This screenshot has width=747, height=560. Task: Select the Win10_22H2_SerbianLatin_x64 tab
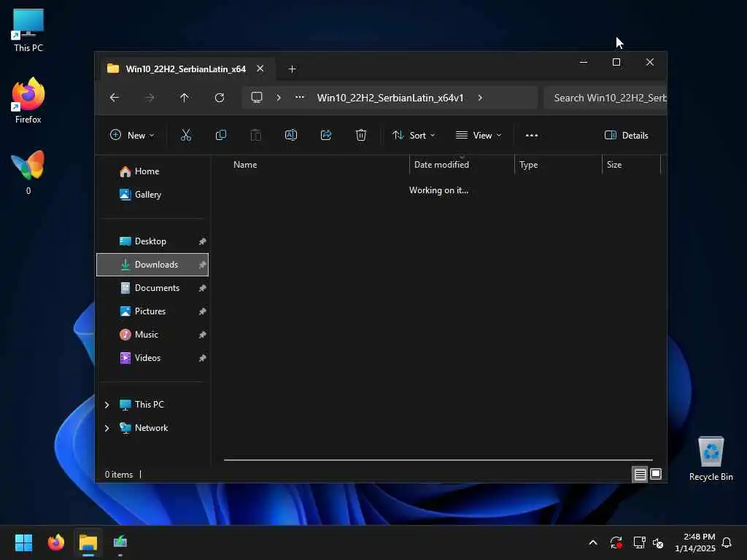(x=185, y=69)
